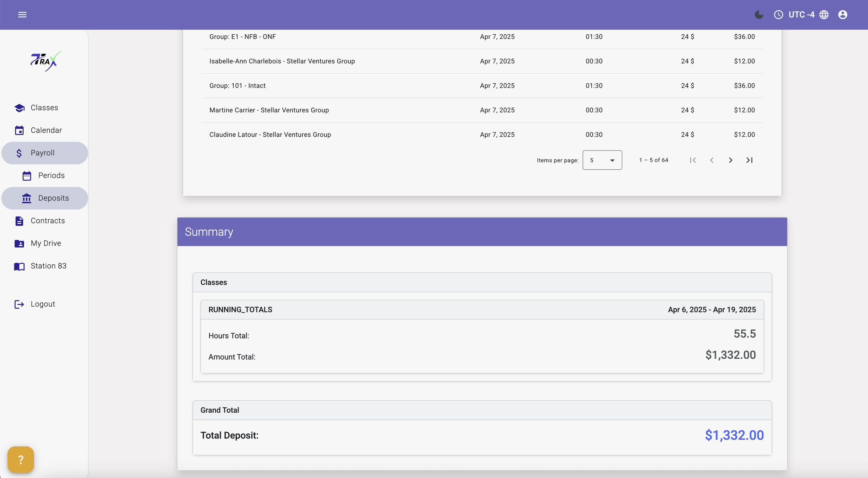868x478 pixels.
Task: Click the Station 83 book icon
Action: (19, 266)
